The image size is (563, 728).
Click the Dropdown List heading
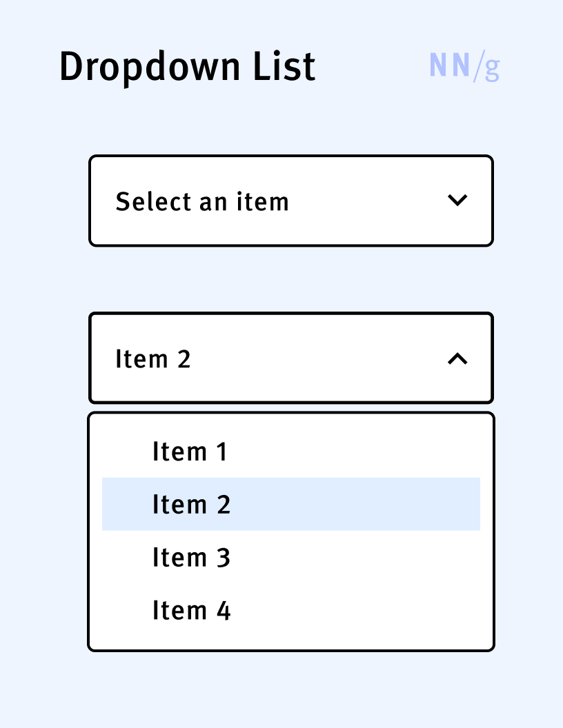187,68
